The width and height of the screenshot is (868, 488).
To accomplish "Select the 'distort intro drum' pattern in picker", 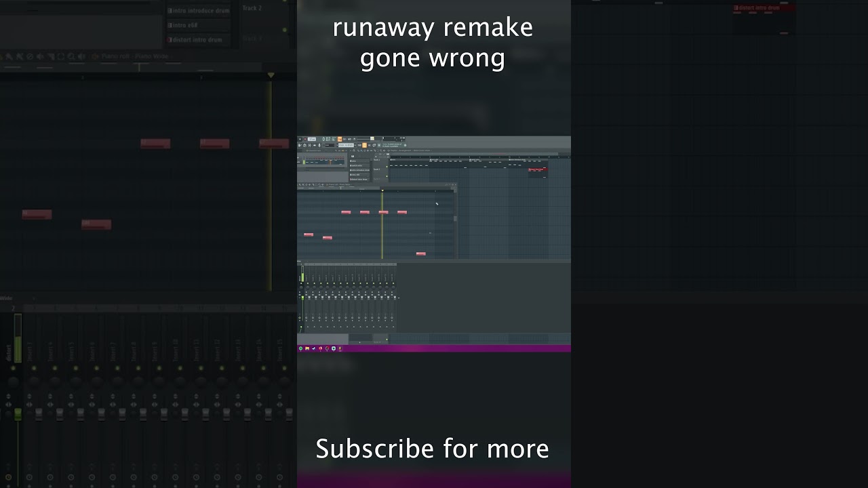I will (359, 180).
